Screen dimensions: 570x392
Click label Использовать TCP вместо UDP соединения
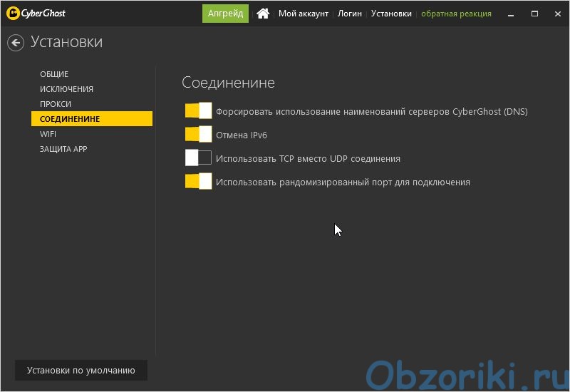pos(308,159)
